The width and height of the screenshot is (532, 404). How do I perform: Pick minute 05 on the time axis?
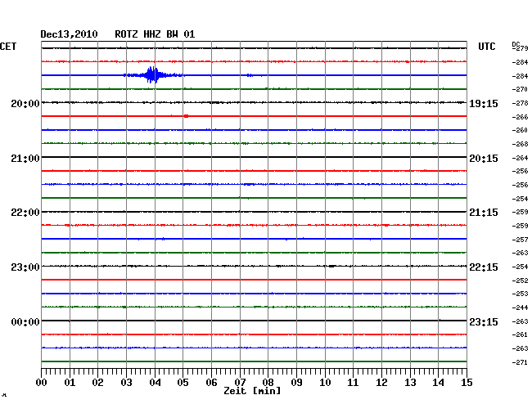(x=183, y=383)
